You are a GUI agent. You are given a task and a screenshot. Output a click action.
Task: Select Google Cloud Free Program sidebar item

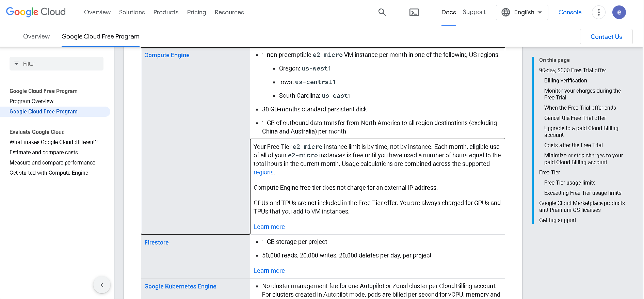tap(44, 111)
